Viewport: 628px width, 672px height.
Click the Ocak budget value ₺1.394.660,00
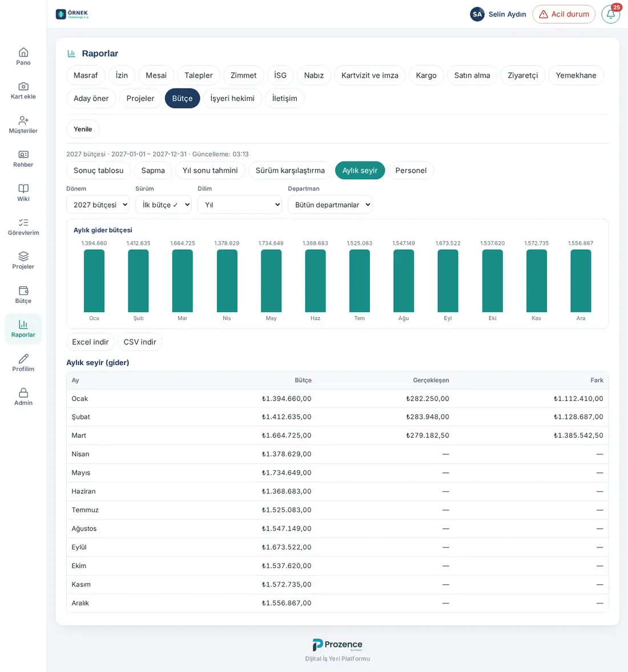click(x=287, y=399)
